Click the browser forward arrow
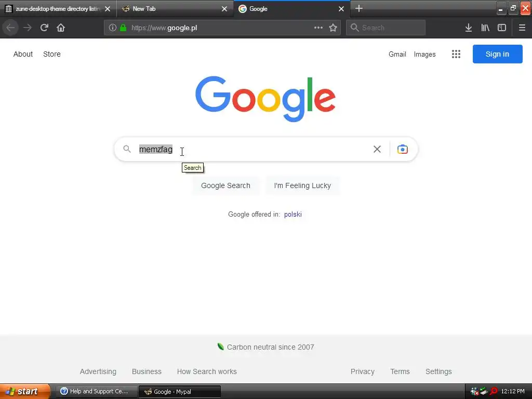532x399 pixels. click(28, 28)
